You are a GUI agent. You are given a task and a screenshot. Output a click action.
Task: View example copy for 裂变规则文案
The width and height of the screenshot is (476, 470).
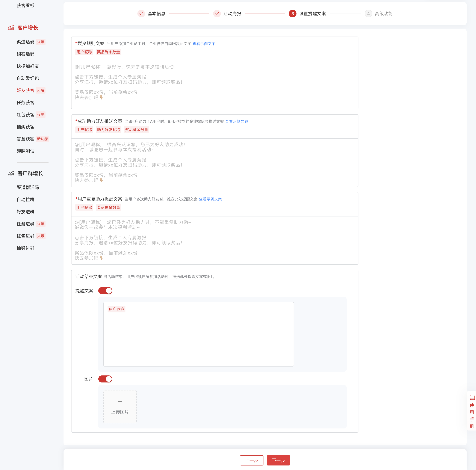pyautogui.click(x=204, y=44)
